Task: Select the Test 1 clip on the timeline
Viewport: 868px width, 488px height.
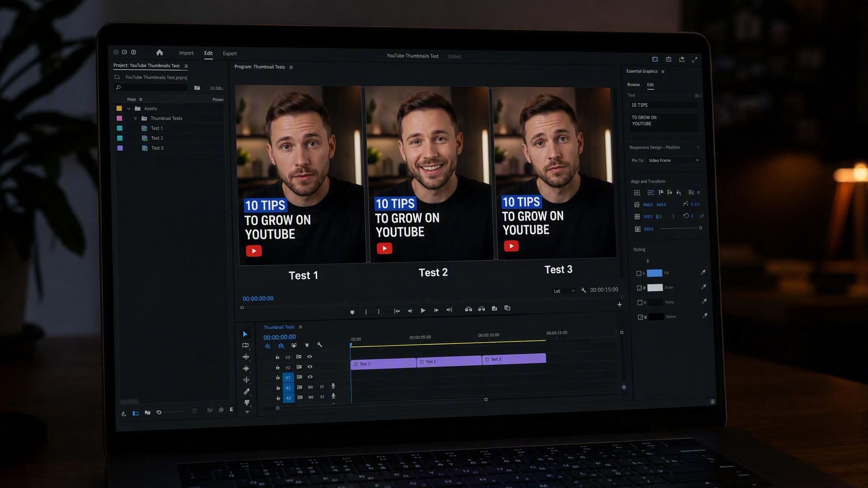Action: pos(384,363)
